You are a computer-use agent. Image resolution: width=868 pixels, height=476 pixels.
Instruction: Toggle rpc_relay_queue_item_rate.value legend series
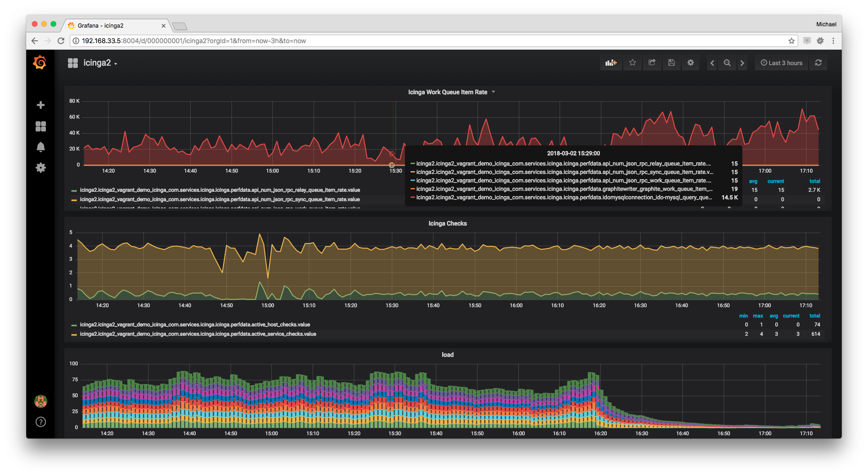point(220,190)
